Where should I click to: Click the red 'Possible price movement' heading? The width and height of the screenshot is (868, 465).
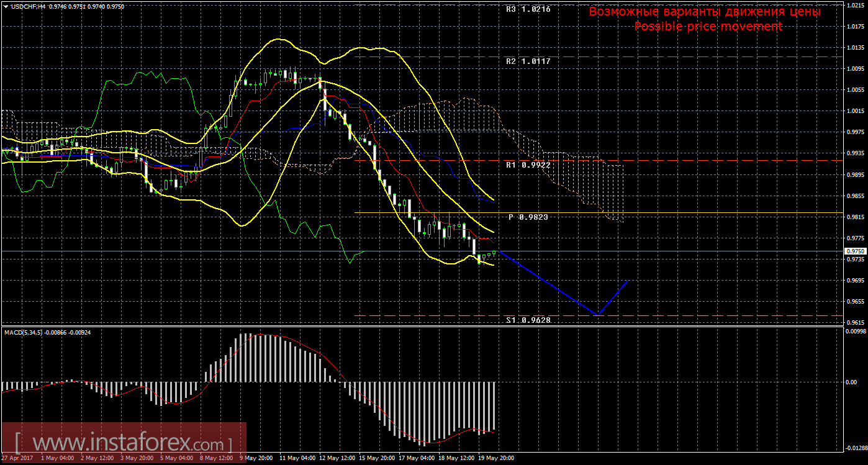click(708, 26)
